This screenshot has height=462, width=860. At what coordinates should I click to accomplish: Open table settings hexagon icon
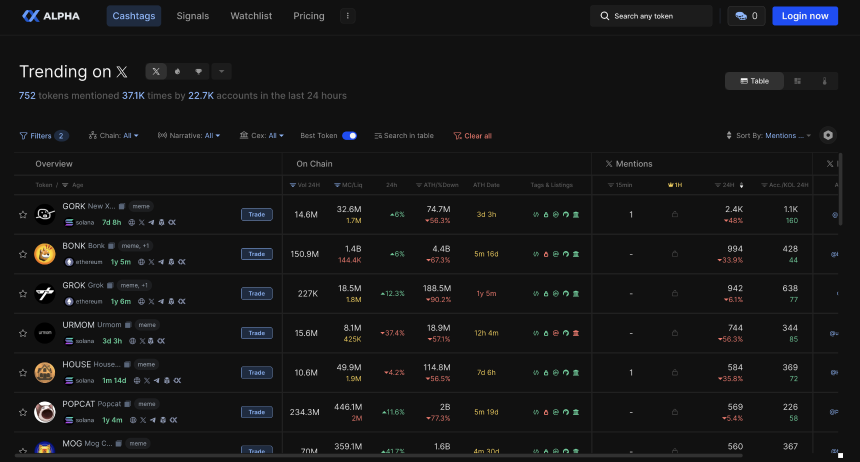pyautogui.click(x=828, y=135)
